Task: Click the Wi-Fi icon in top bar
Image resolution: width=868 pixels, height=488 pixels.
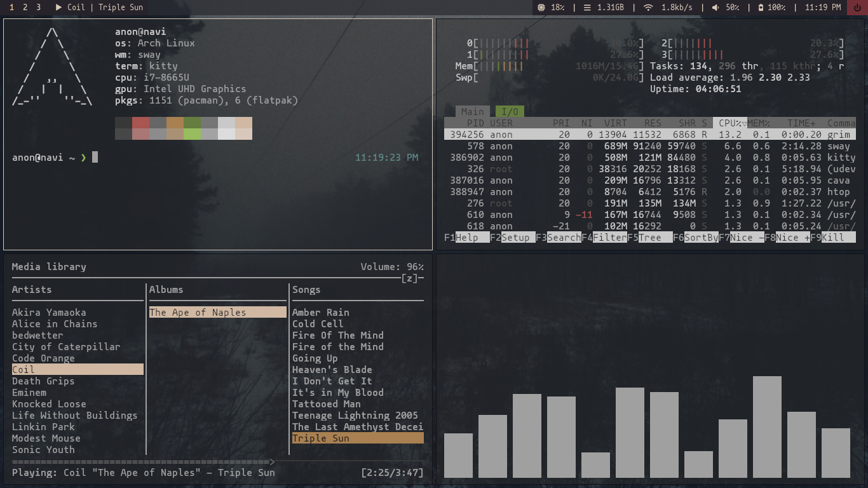Action: (648, 8)
